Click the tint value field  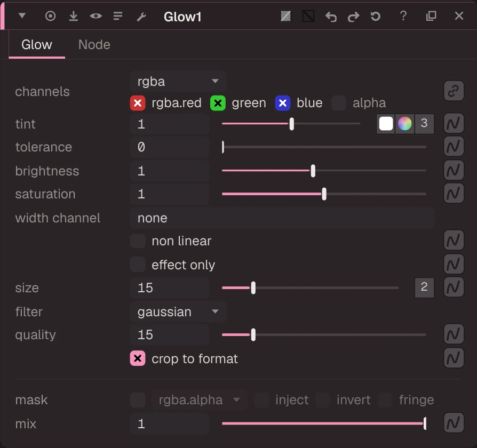[170, 124]
